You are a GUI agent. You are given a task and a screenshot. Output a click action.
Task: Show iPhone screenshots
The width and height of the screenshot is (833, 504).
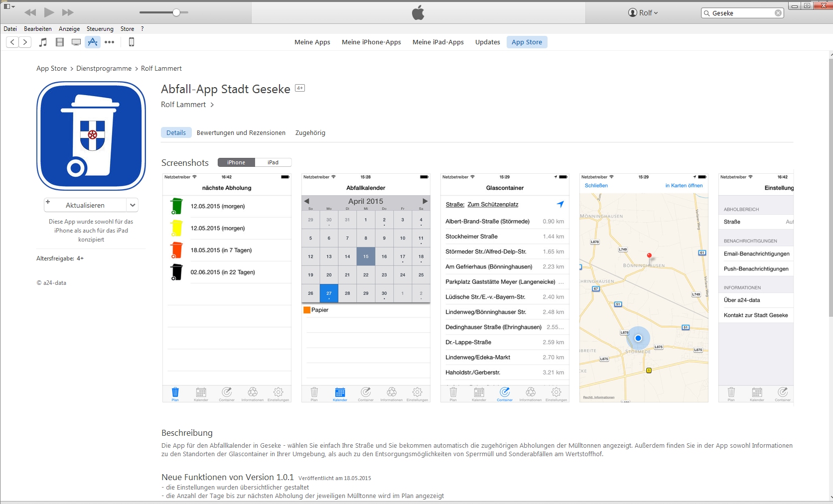pos(236,162)
